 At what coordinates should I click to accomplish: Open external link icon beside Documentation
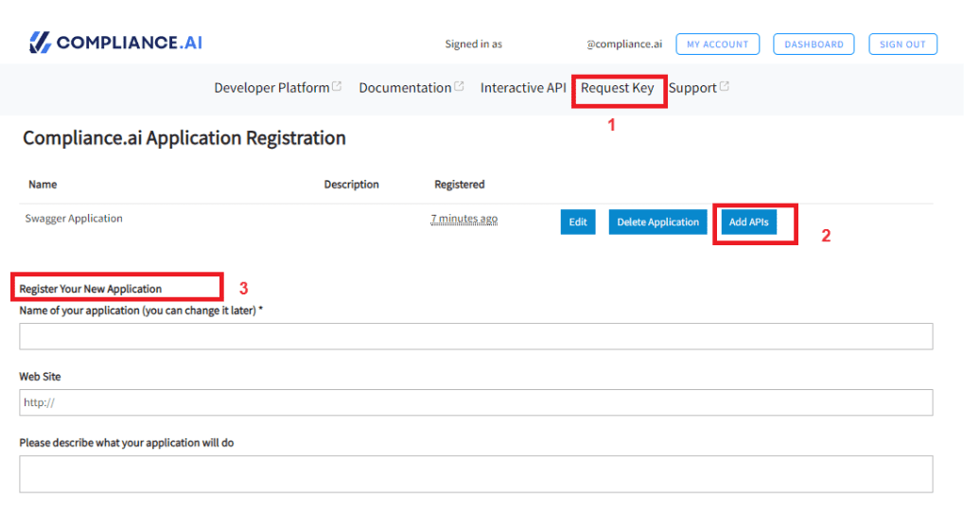point(459,86)
